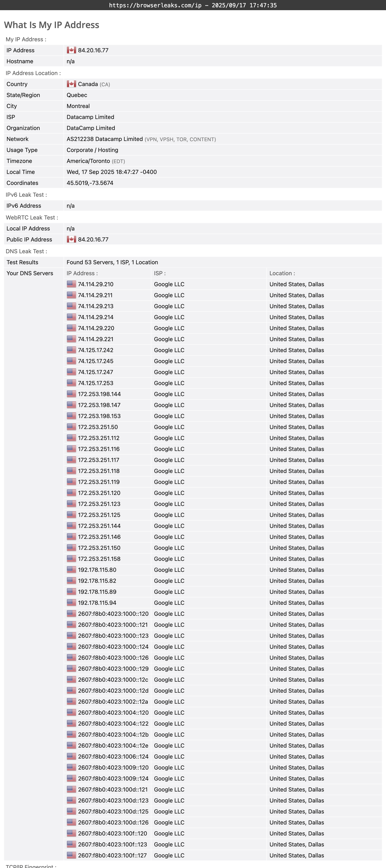386x868 pixels.
Task: Click the 84.20.16.77 address in the IP Address row
Action: click(93, 50)
